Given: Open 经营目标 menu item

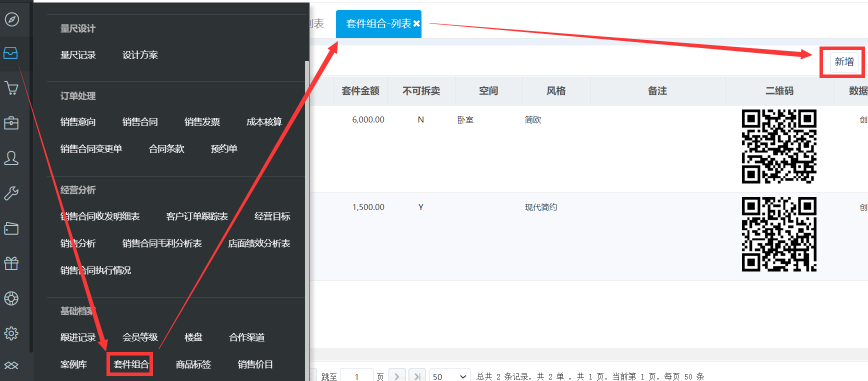Looking at the screenshot, I should 272,216.
